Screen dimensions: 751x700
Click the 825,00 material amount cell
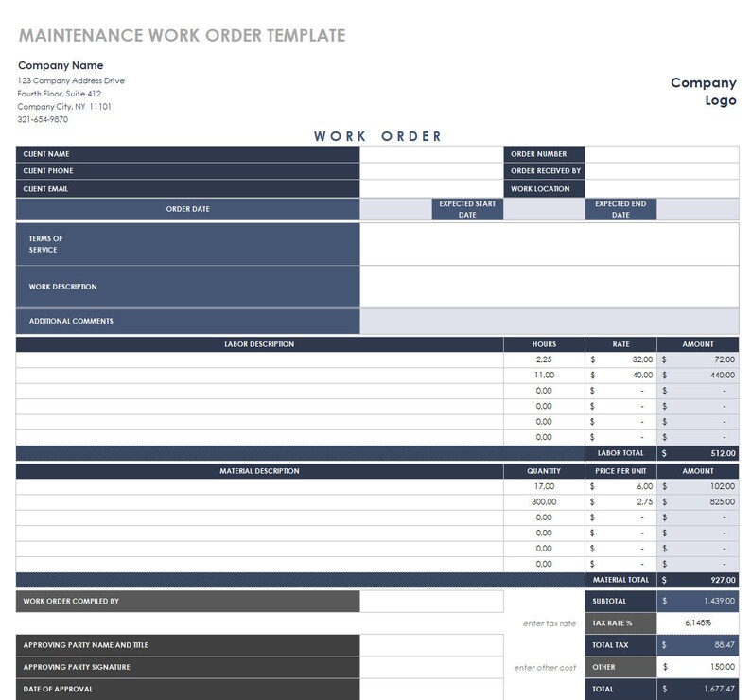[x=698, y=502]
